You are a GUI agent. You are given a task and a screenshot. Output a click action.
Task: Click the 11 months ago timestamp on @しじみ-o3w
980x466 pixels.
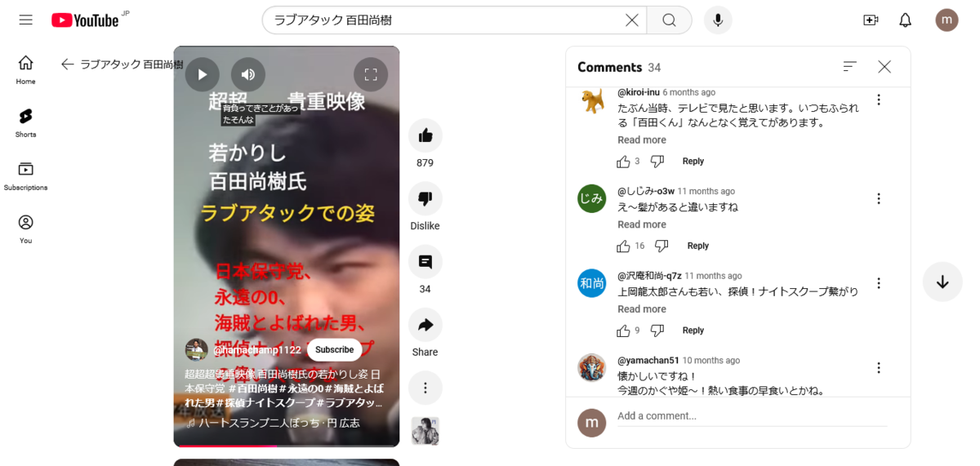[x=706, y=191]
